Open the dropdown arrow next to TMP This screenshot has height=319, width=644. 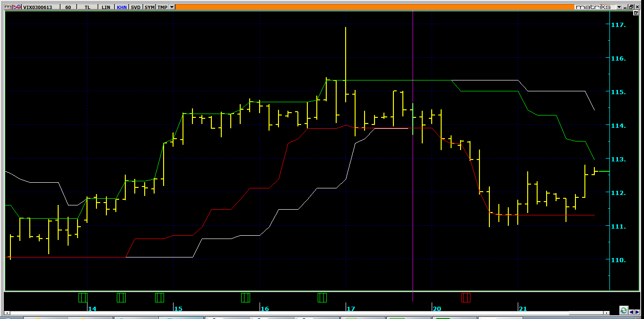tap(172, 7)
